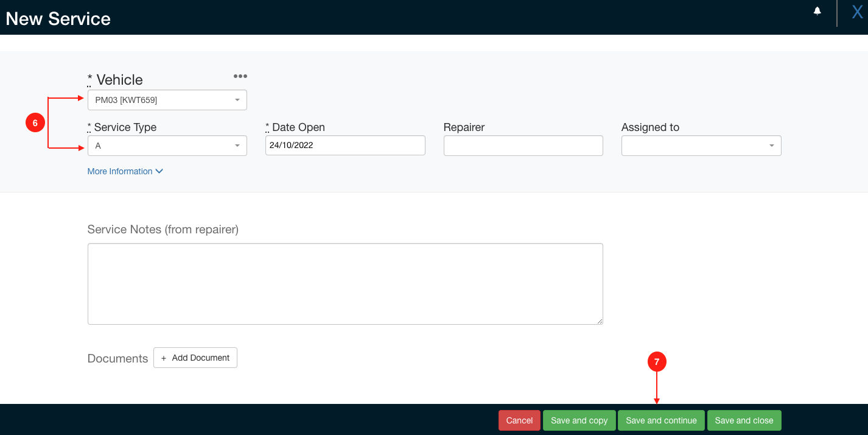Click into the Date Open field
This screenshot has height=435, width=868.
345,146
